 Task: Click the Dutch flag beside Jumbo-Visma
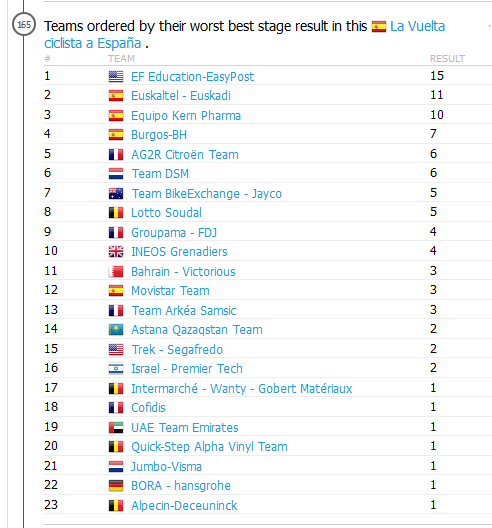point(116,467)
